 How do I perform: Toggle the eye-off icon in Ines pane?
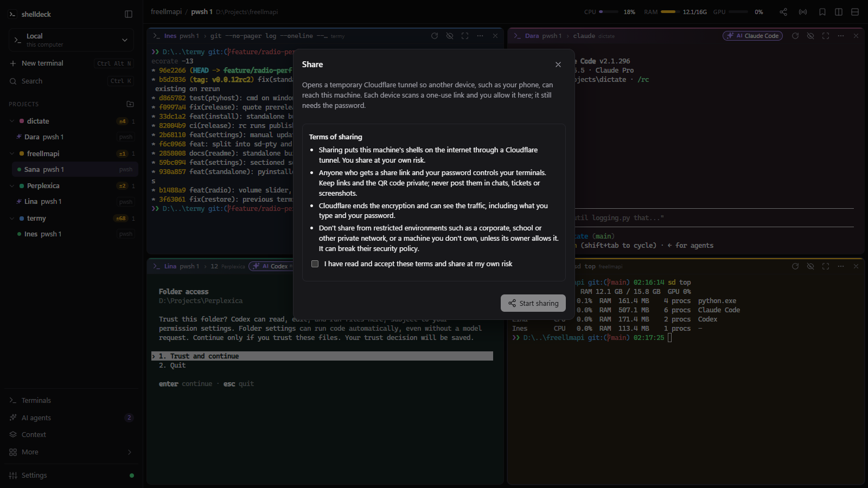[x=450, y=36]
